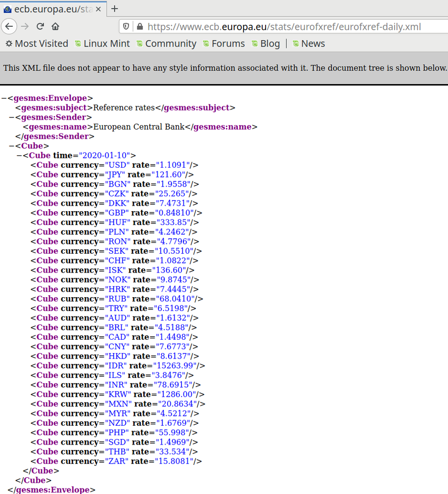The image size is (448, 494).
Task: Click the GBP rate value 0.84810
Action: coord(174,213)
